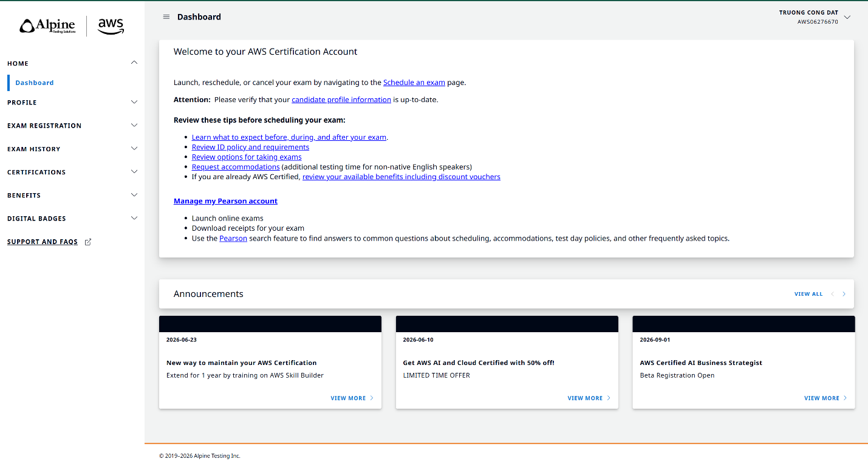
Task: Click the external link icon next to Support and FAQs
Action: coord(88,242)
